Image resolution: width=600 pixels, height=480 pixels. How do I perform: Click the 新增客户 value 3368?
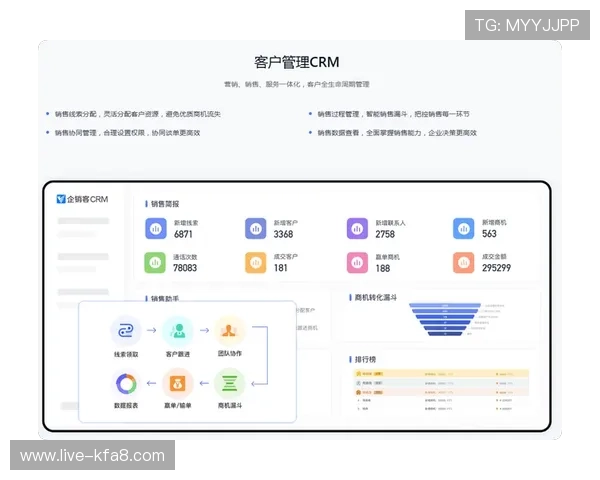[284, 234]
